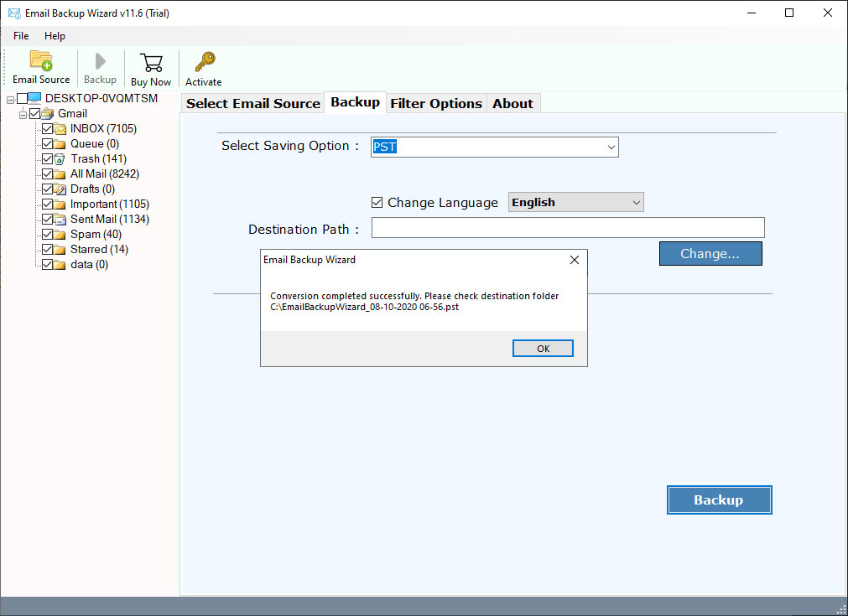Screen dimensions: 848x616
Task: Click the Destination Path input field
Action: 568,227
